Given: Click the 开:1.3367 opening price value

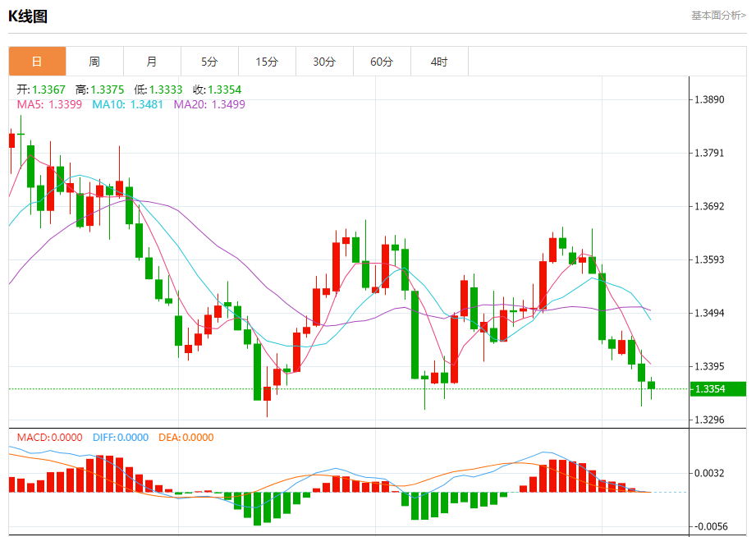Looking at the screenshot, I should pyautogui.click(x=41, y=89).
